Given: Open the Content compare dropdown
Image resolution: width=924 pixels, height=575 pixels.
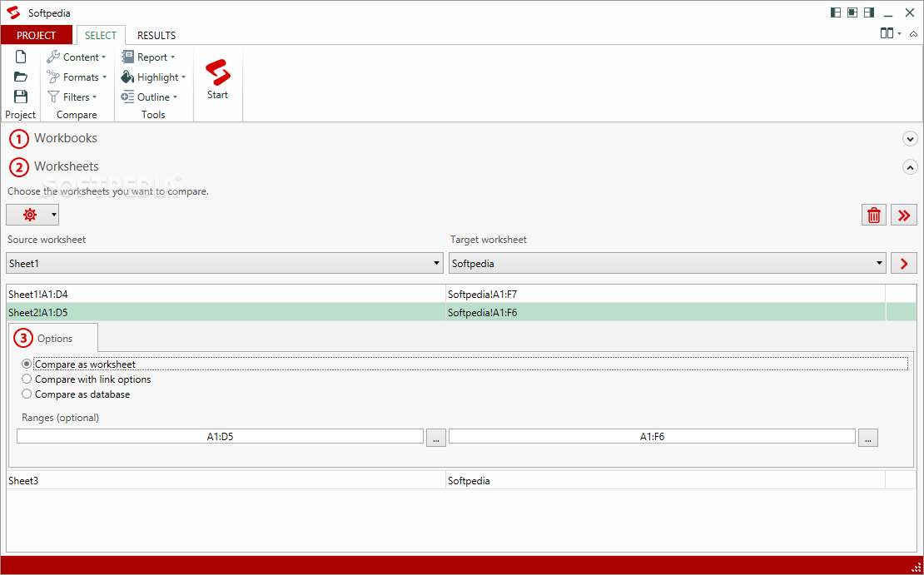Looking at the screenshot, I should [x=77, y=57].
